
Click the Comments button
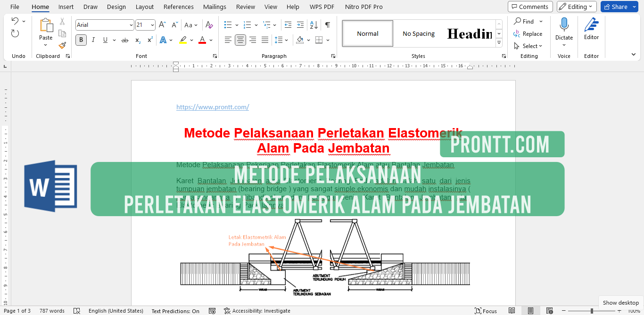(x=530, y=7)
